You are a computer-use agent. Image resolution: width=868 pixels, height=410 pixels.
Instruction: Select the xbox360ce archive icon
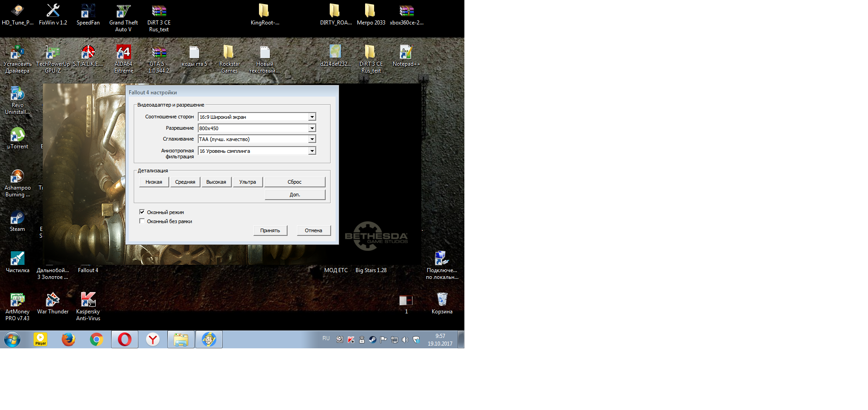coord(406,15)
